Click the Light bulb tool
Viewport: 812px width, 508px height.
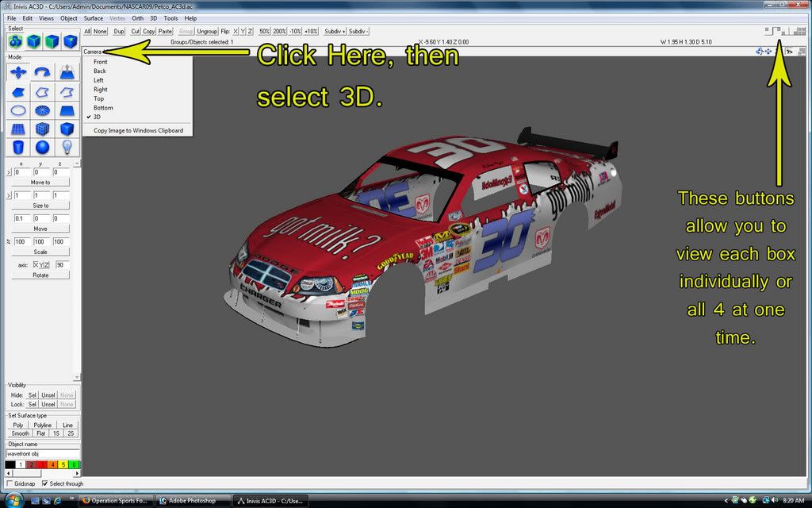[67, 147]
